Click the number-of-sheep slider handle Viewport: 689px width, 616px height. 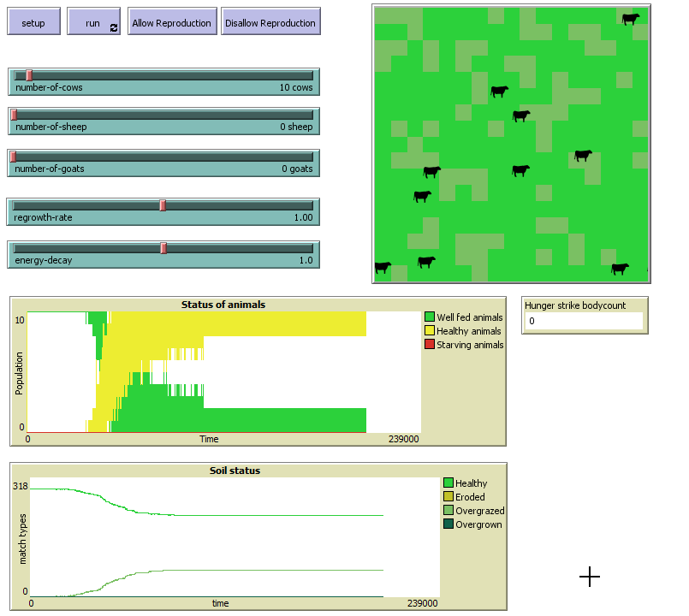tap(14, 115)
